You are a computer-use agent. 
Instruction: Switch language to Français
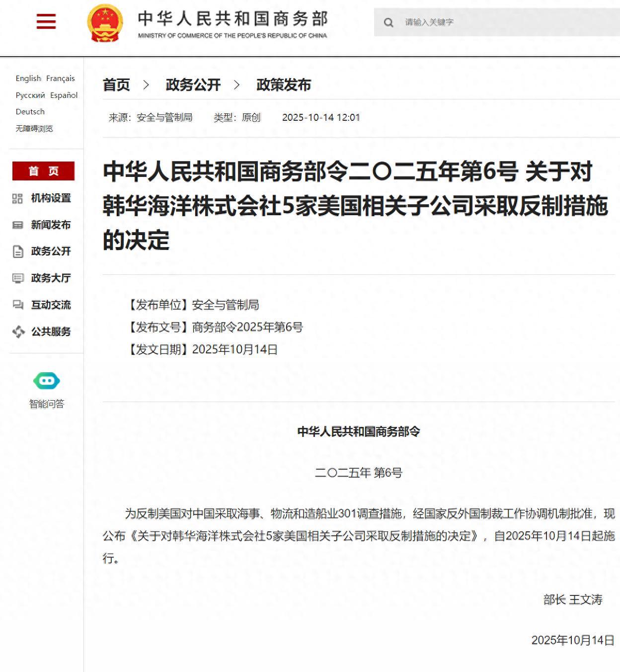[61, 79]
